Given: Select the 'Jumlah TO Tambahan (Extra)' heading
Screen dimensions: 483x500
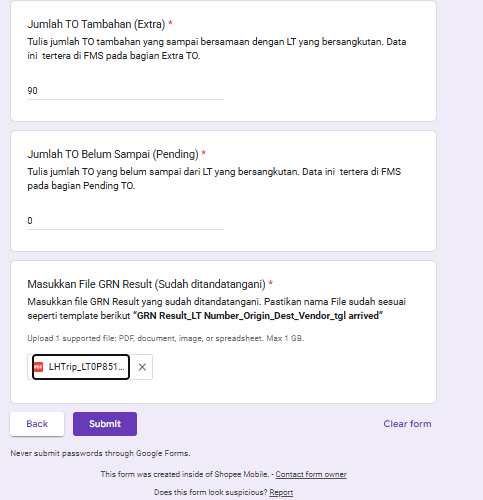Looking at the screenshot, I should pos(96,24).
